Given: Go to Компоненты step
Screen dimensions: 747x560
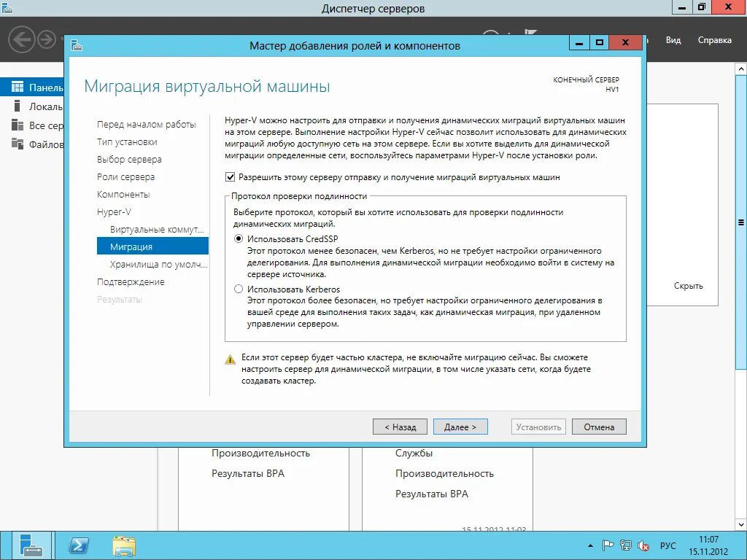Looking at the screenshot, I should (123, 194).
